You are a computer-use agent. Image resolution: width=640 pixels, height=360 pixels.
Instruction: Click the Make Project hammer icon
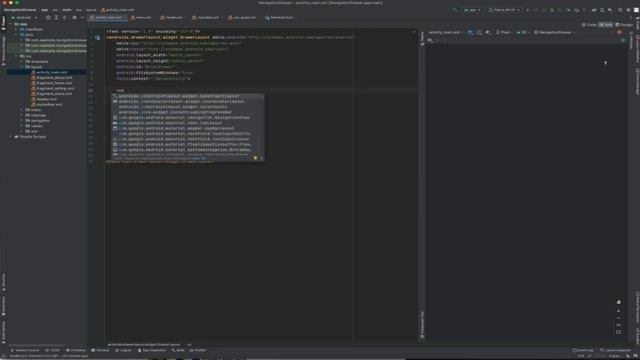pos(455,10)
